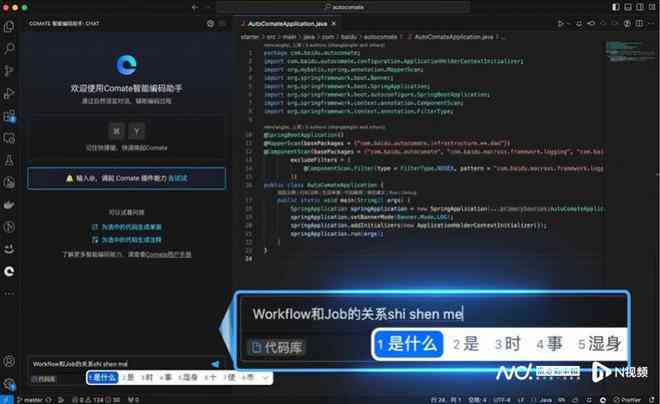Expand more IME candidates with the chevron
The image size is (660, 404).
coord(265,378)
